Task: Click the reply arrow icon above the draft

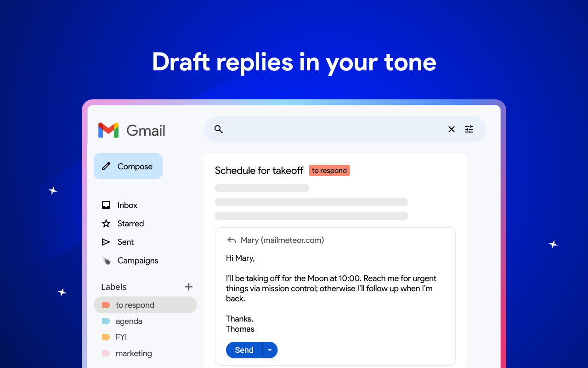Action: [x=231, y=240]
